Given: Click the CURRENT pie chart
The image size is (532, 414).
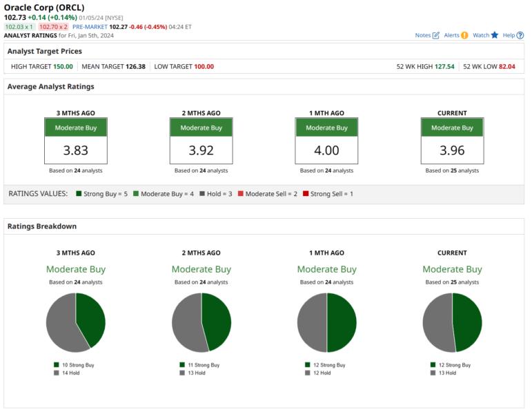Looking at the screenshot, I should click(x=452, y=323).
